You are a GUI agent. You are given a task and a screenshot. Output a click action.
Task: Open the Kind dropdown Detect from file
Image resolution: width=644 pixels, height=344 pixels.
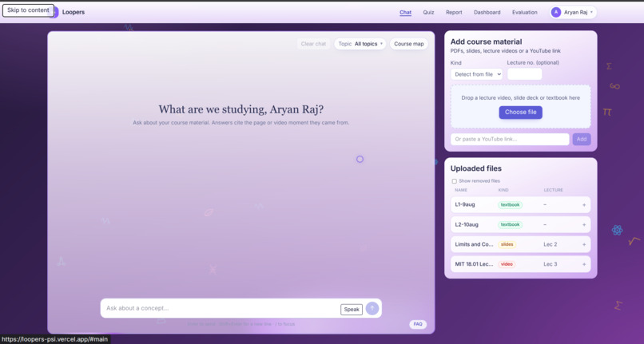coord(476,74)
